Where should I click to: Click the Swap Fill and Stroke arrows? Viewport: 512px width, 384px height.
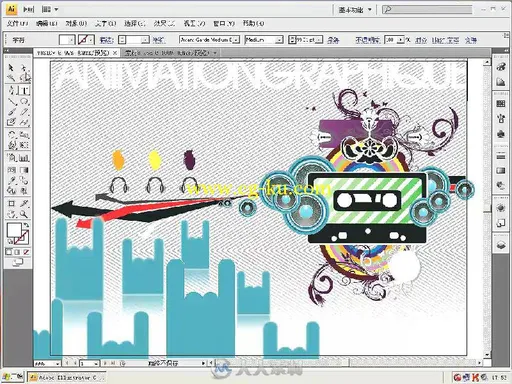click(x=26, y=226)
